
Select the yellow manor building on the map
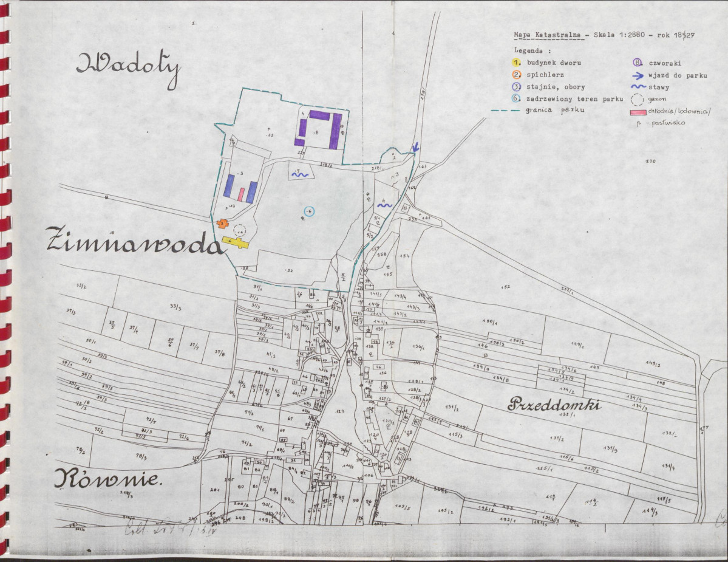(x=236, y=241)
